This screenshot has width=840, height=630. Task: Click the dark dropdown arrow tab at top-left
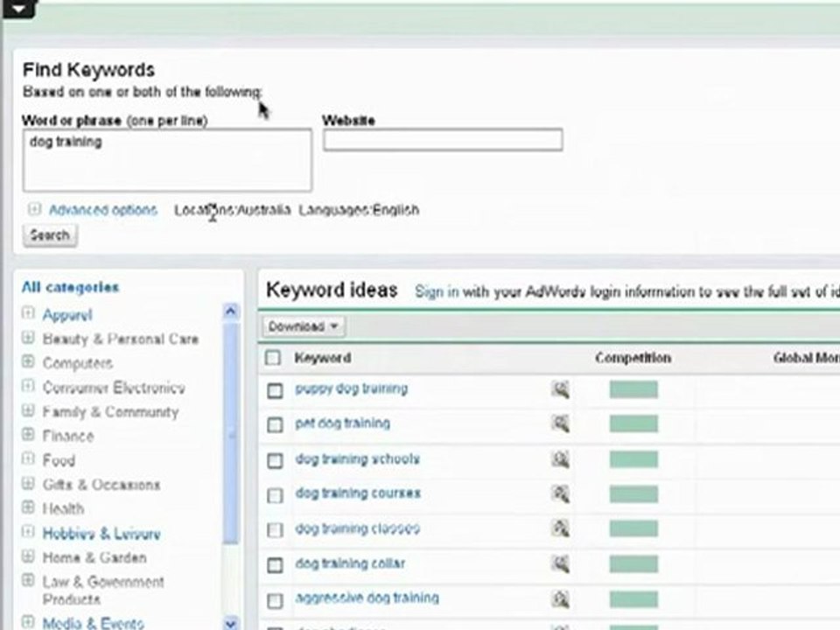18,9
